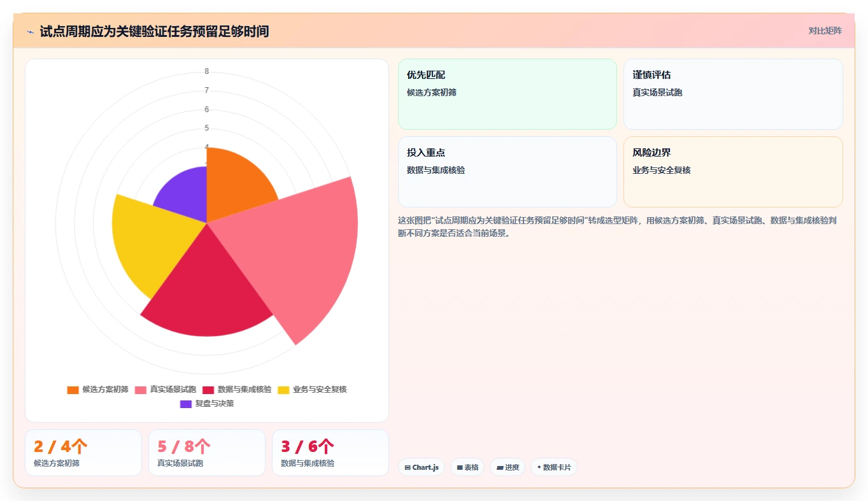Click axis tick label 6
The image size is (868, 501).
206,109
